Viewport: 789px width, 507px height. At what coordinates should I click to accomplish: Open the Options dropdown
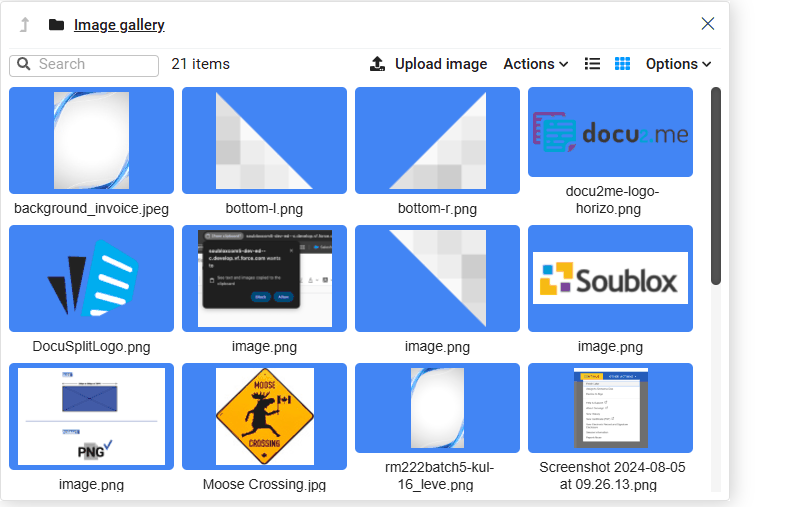(679, 64)
